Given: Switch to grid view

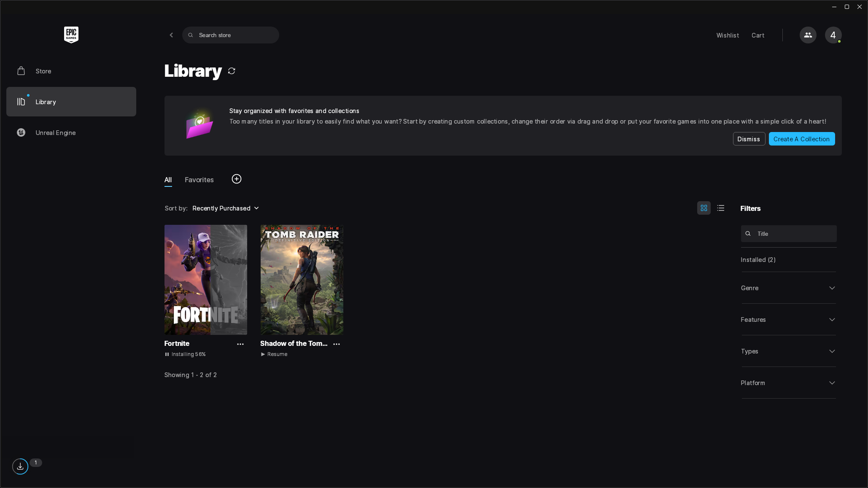Looking at the screenshot, I should point(704,208).
